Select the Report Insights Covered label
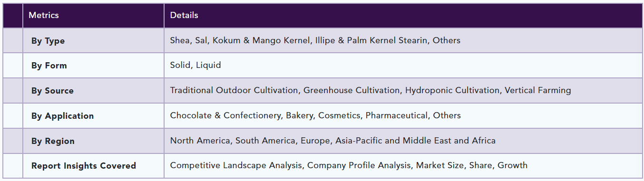 pos(84,166)
